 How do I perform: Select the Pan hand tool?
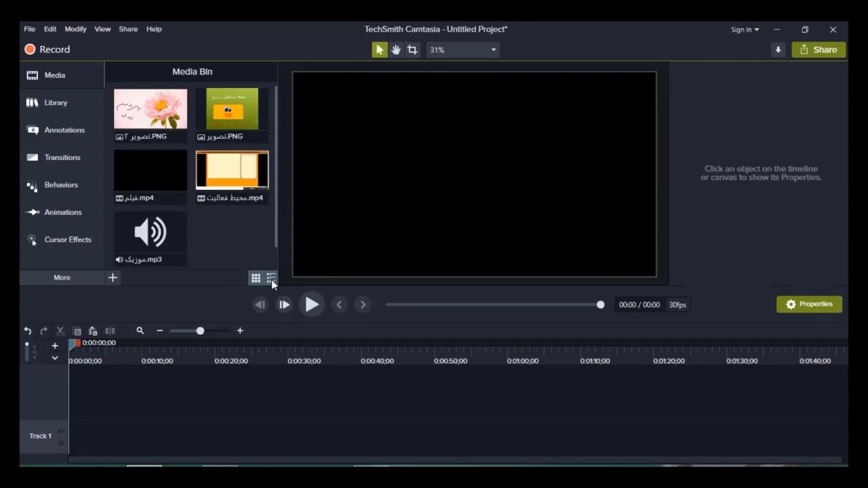[396, 49]
